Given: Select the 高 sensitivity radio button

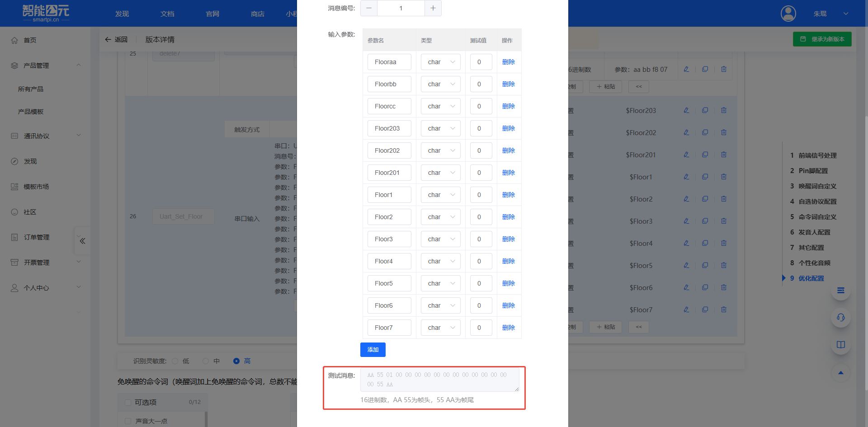Looking at the screenshot, I should pyautogui.click(x=236, y=361).
